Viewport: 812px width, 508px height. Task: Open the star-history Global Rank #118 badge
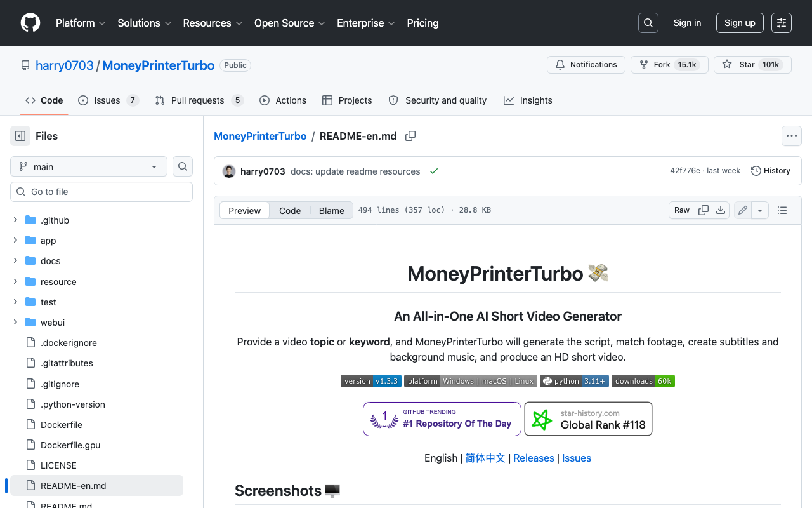pyautogui.click(x=588, y=419)
